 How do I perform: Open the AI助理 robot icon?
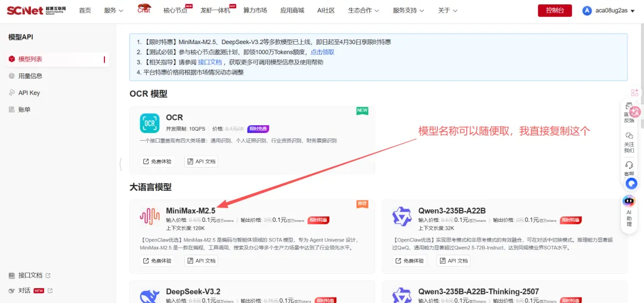629,201
